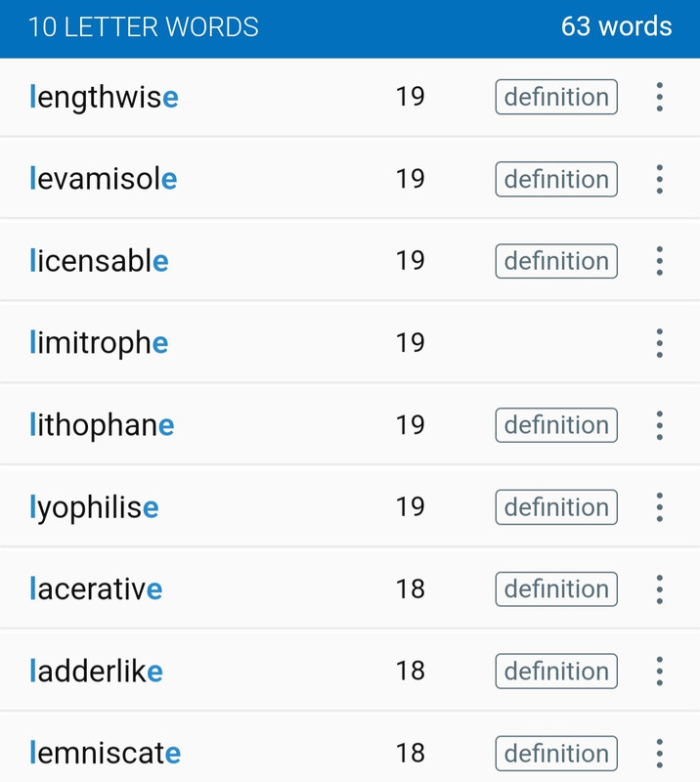Image resolution: width=700 pixels, height=782 pixels.
Task: Open the three-dot menu for lyophilise
Action: coord(659,507)
